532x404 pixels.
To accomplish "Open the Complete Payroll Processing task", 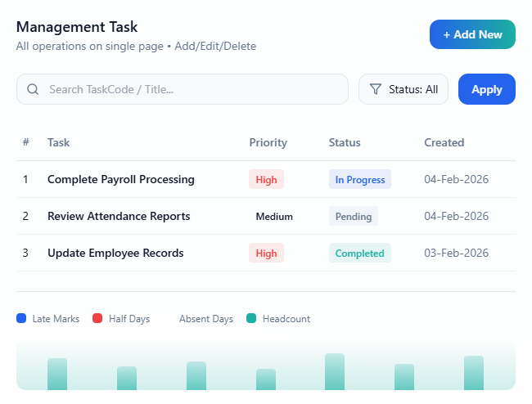I will (121, 179).
